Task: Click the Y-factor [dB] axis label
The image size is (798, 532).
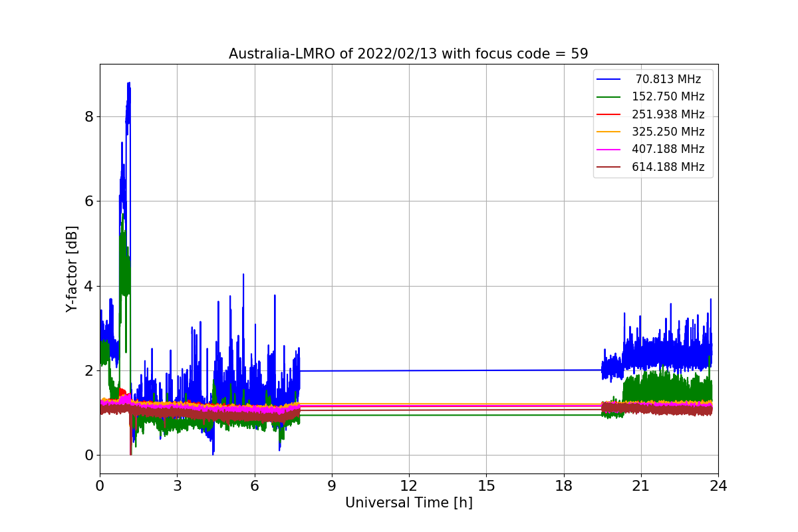Action: point(72,269)
